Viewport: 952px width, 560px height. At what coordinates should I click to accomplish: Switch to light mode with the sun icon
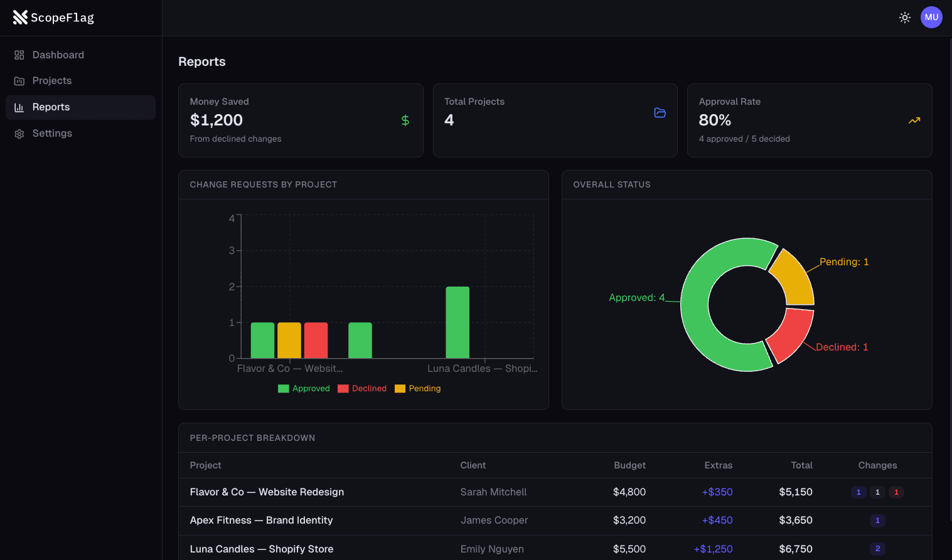point(904,17)
